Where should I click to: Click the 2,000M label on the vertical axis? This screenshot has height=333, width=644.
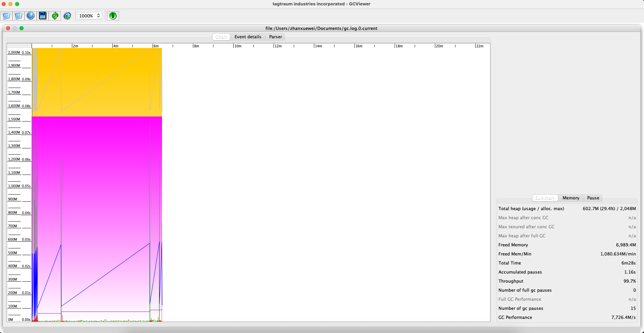coord(14,53)
